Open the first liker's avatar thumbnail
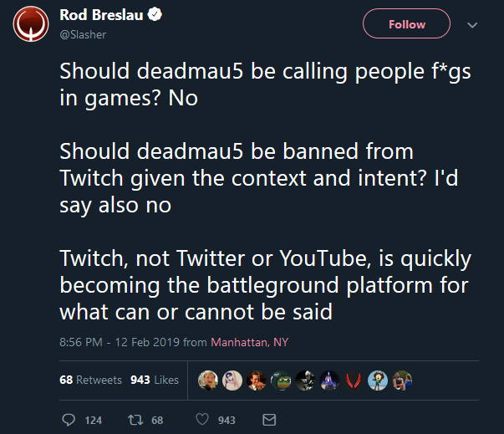 coord(206,380)
